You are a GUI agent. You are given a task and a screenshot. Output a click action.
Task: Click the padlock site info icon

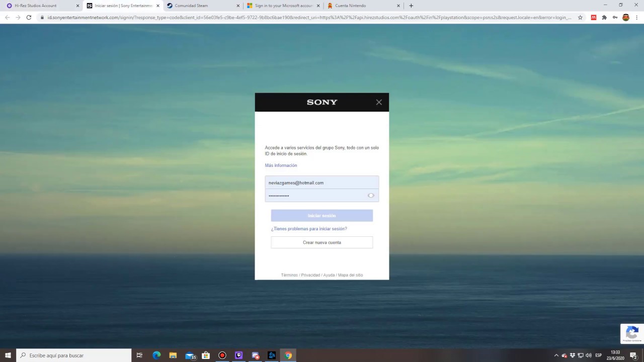(43, 17)
